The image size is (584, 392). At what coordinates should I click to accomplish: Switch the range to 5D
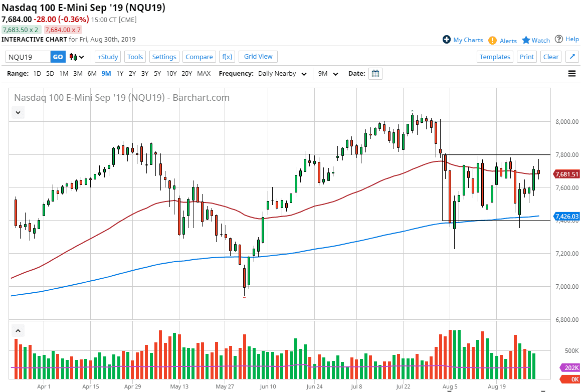pos(50,73)
